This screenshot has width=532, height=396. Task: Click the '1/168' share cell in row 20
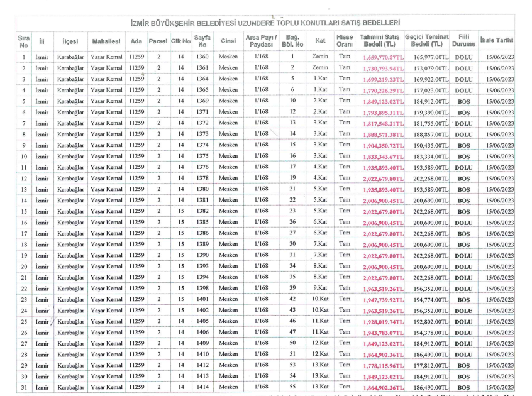(261, 266)
